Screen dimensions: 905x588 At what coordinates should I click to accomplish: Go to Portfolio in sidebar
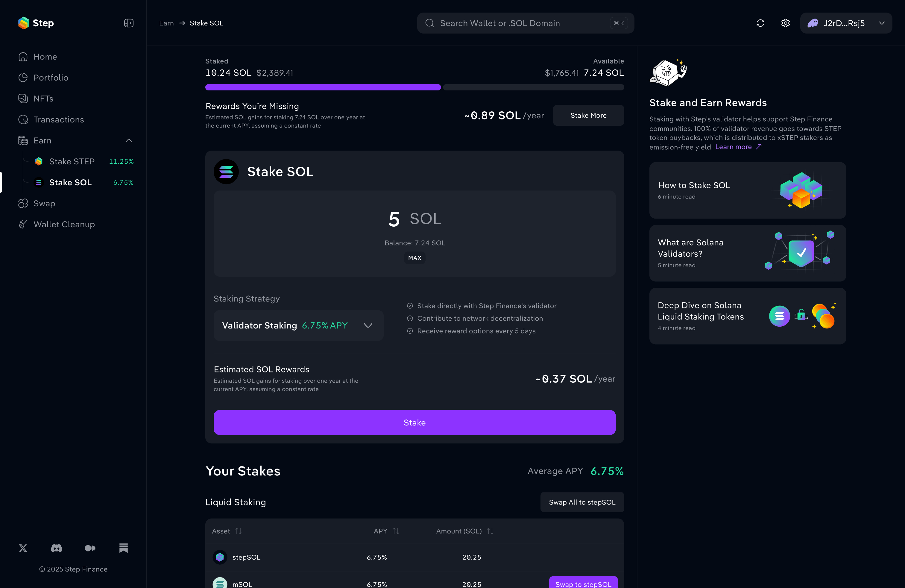(51, 78)
